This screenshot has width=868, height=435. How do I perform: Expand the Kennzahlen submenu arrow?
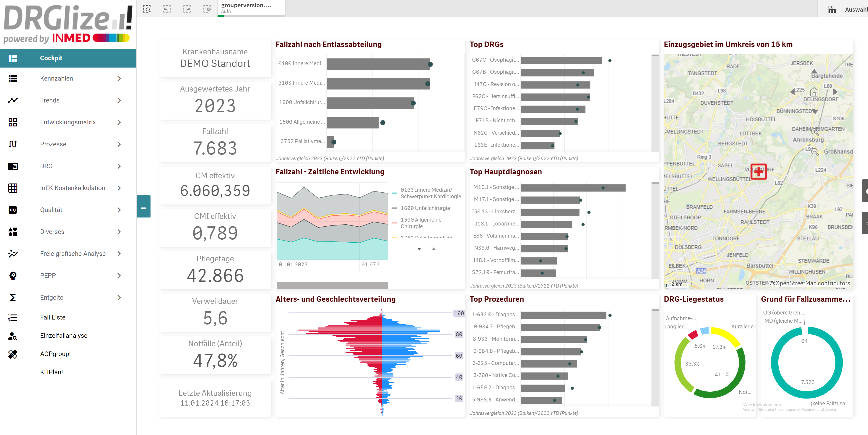coord(119,79)
